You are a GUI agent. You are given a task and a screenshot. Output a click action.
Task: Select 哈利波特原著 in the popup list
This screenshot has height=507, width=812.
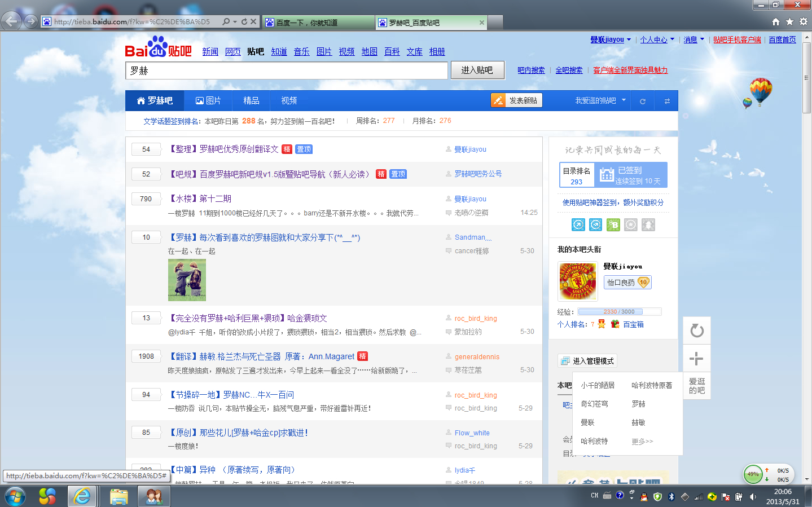652,385
